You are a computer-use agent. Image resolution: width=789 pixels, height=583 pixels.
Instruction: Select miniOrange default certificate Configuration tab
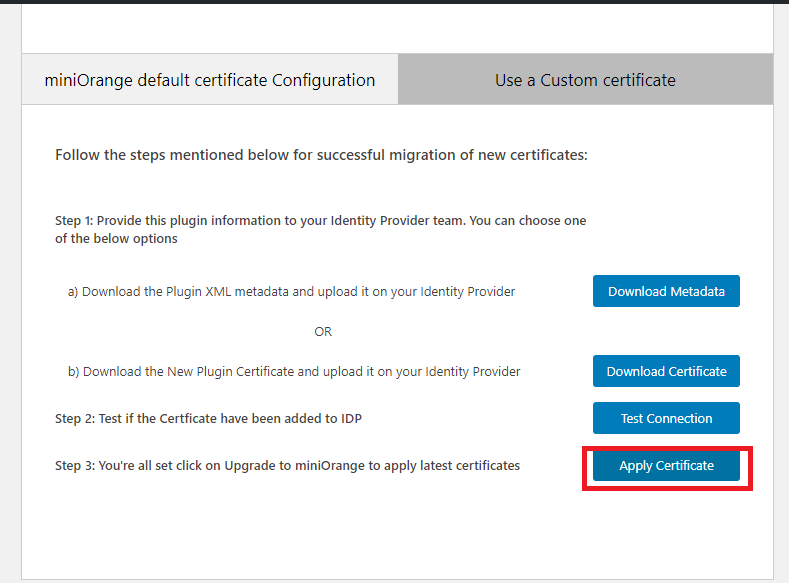point(210,80)
